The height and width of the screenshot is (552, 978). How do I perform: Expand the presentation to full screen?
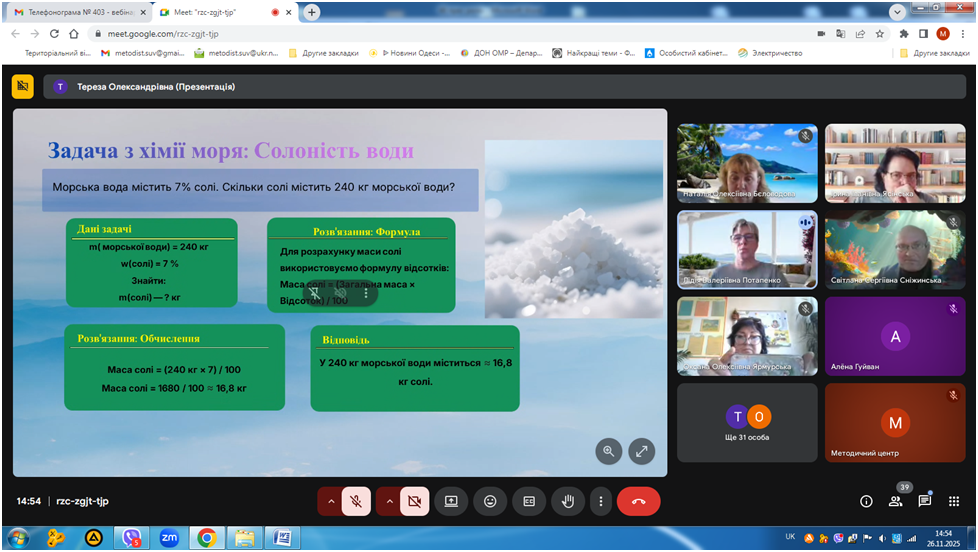(641, 451)
